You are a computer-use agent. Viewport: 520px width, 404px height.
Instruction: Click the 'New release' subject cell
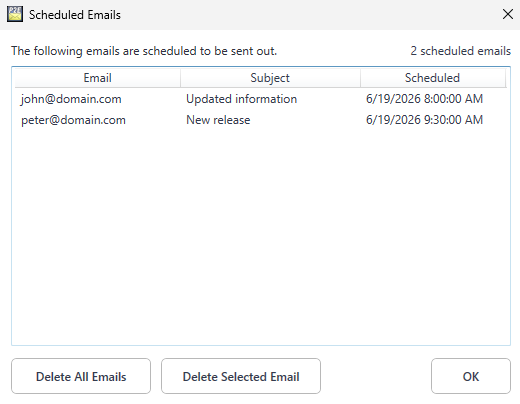(x=218, y=120)
